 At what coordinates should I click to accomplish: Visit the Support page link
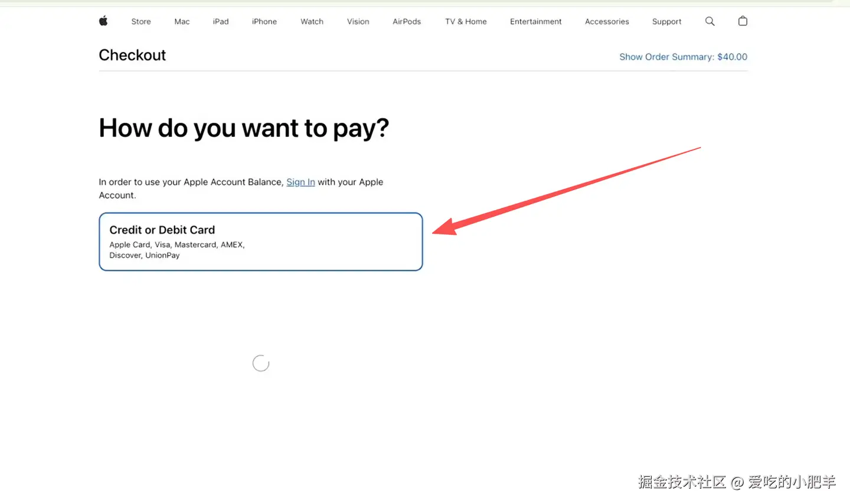[667, 21]
